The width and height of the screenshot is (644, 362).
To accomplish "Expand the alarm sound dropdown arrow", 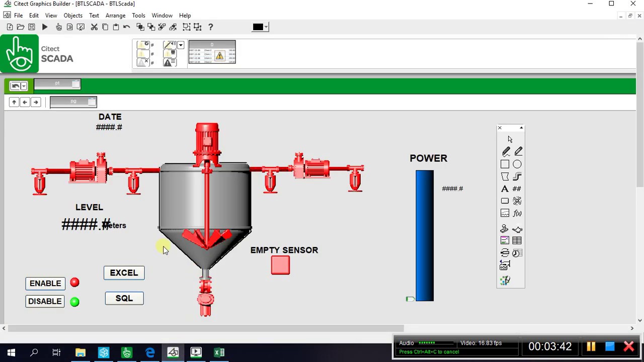I will pos(181,45).
